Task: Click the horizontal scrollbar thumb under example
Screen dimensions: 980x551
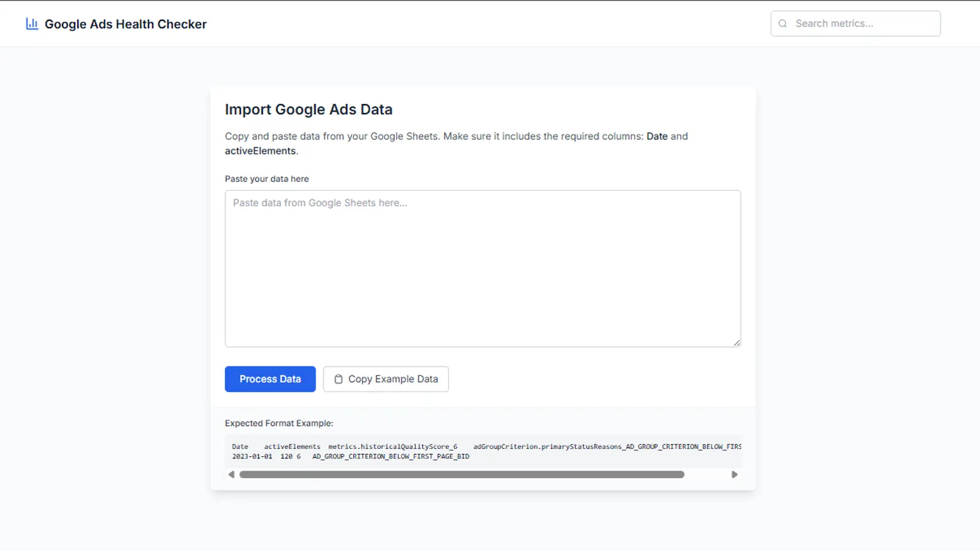Action: point(461,474)
